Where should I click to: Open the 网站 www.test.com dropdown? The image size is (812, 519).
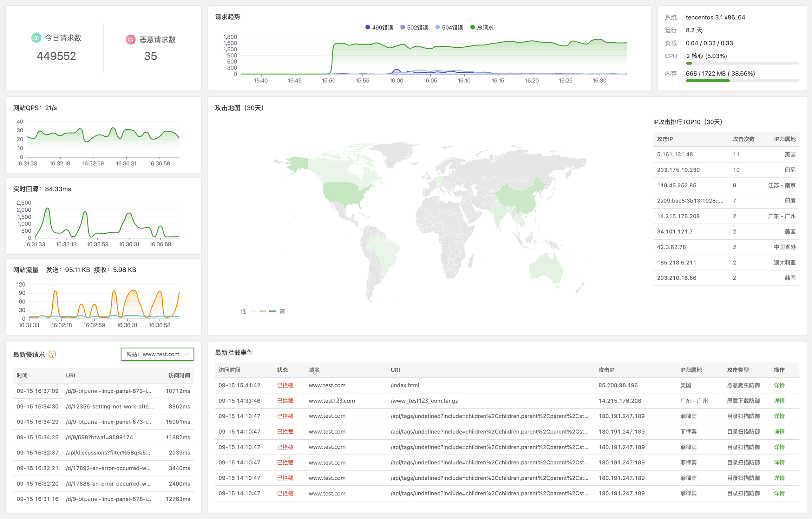coord(157,354)
